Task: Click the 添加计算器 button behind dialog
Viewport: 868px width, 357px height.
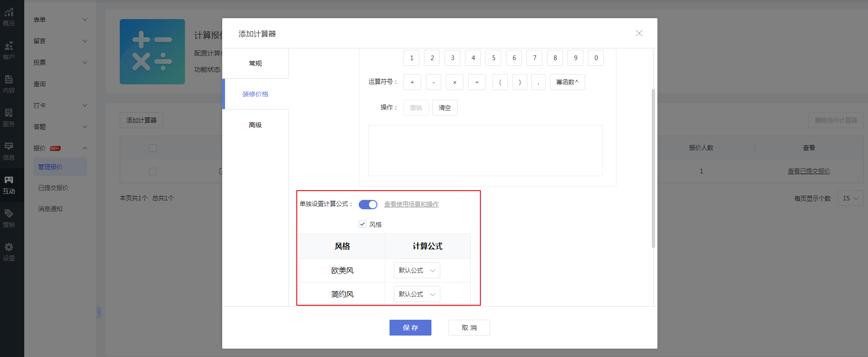Action: click(141, 120)
